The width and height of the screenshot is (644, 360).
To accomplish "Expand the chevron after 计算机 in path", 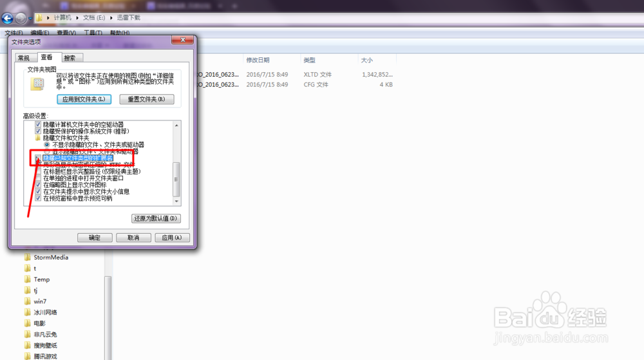I will [77, 17].
